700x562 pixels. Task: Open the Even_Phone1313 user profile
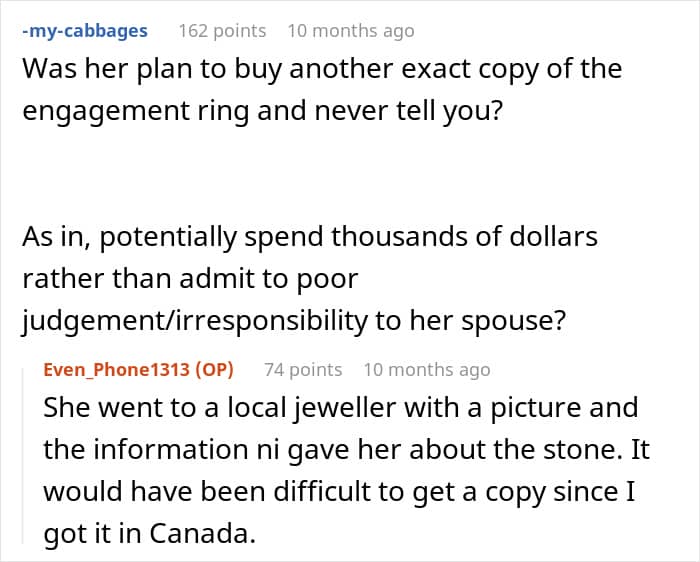click(117, 370)
